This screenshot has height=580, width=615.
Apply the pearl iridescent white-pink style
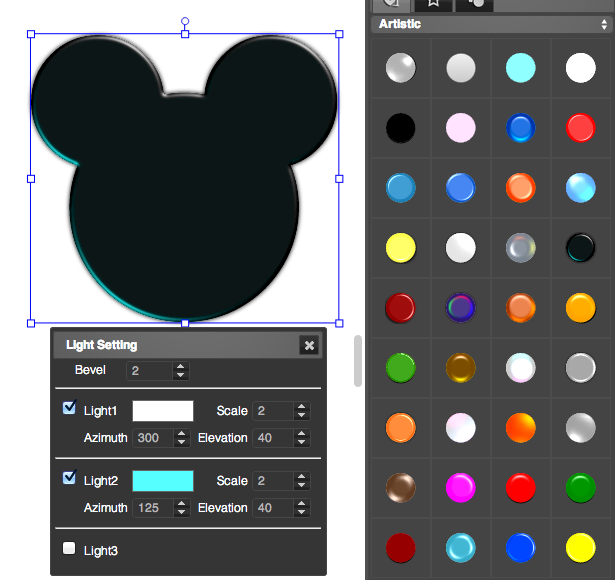(x=460, y=428)
